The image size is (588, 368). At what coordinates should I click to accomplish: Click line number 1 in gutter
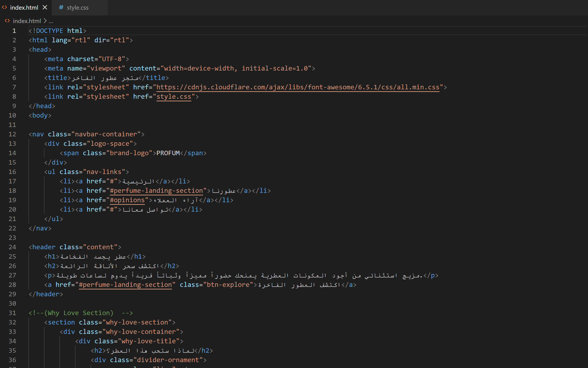[14, 31]
